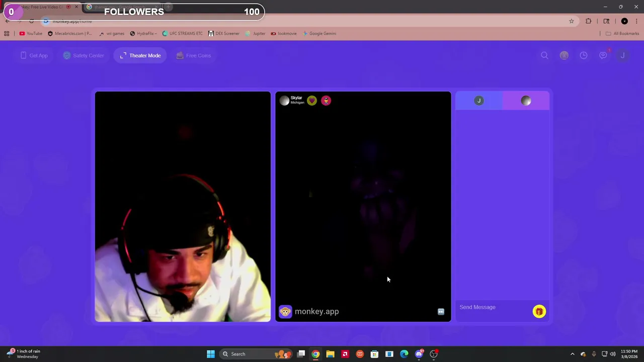Viewport: 644px width, 362px height.
Task: Open the Chrome profile avatar
Action: coord(624,21)
